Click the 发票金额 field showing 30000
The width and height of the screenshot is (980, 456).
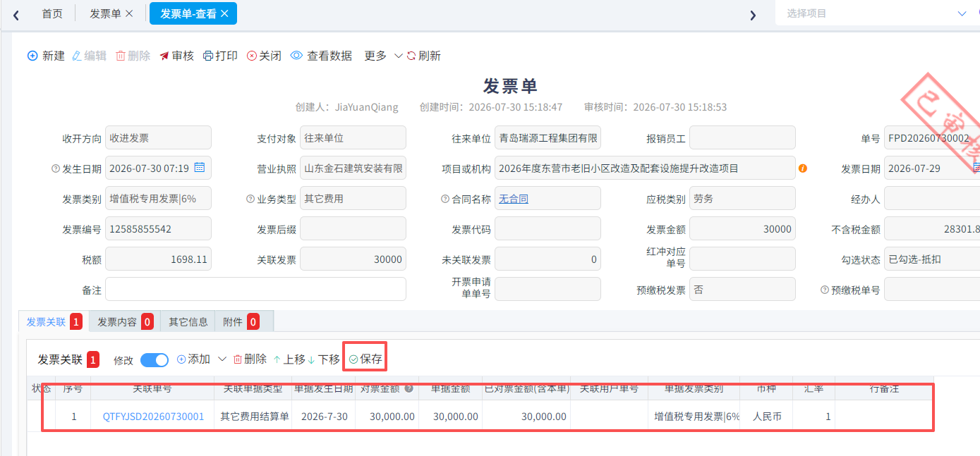point(742,229)
